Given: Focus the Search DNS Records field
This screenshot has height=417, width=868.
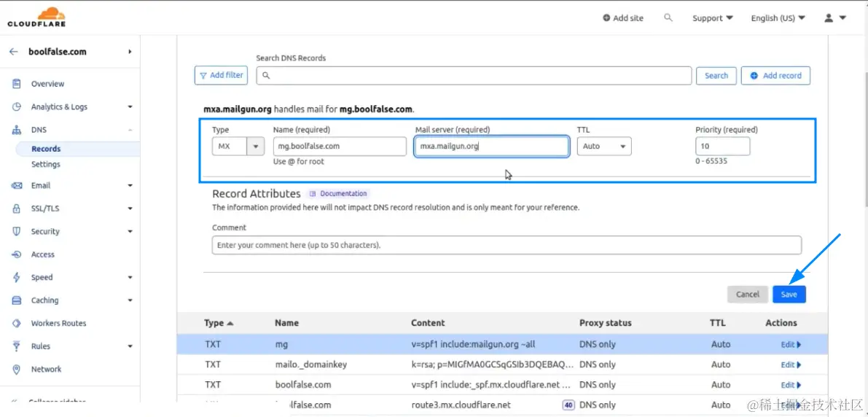Looking at the screenshot, I should pyautogui.click(x=474, y=76).
